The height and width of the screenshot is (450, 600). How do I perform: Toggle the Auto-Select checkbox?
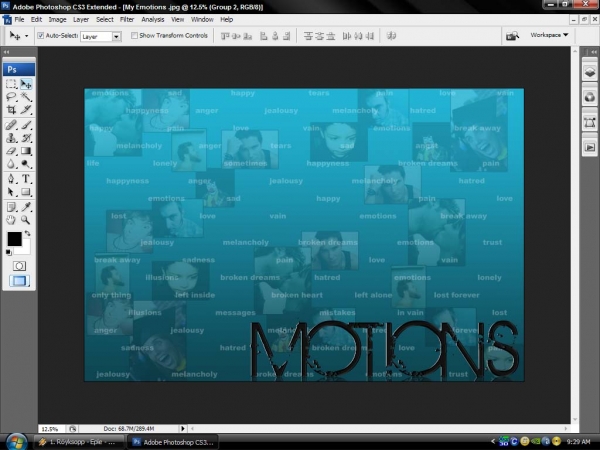[41, 36]
